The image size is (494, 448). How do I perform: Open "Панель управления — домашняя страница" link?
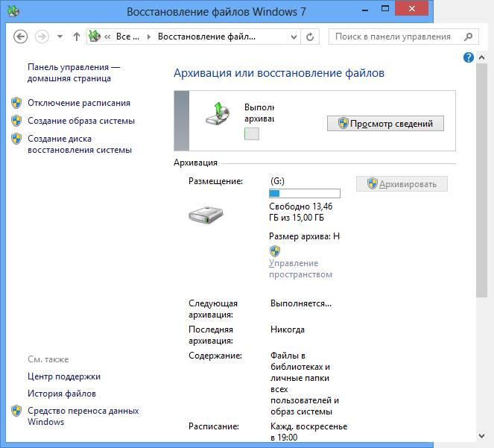tap(74, 72)
